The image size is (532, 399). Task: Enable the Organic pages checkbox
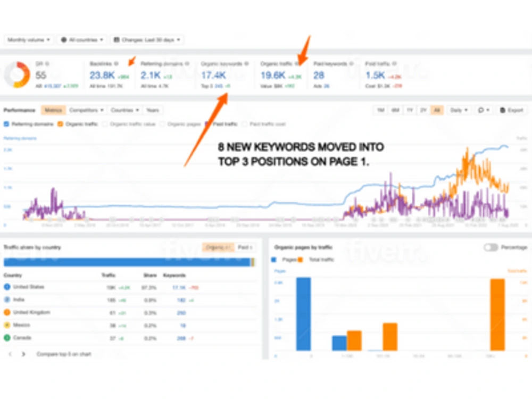coord(162,124)
